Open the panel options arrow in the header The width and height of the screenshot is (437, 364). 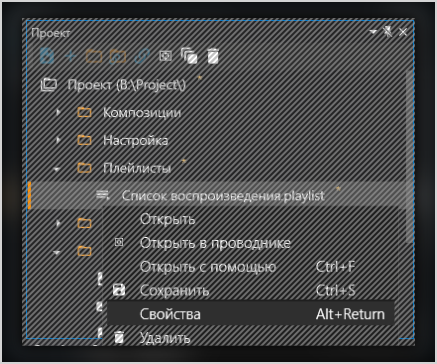pos(373,32)
